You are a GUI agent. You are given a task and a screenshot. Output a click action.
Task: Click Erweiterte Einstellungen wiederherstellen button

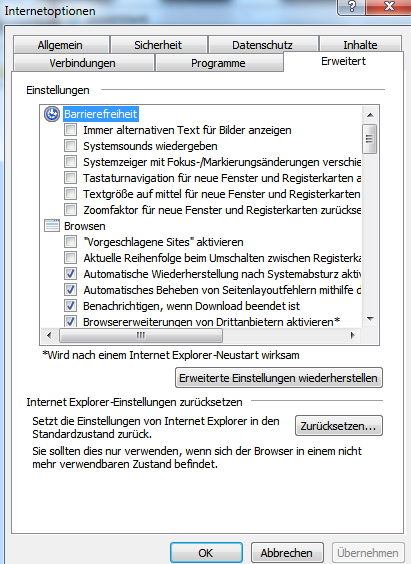[x=279, y=378]
